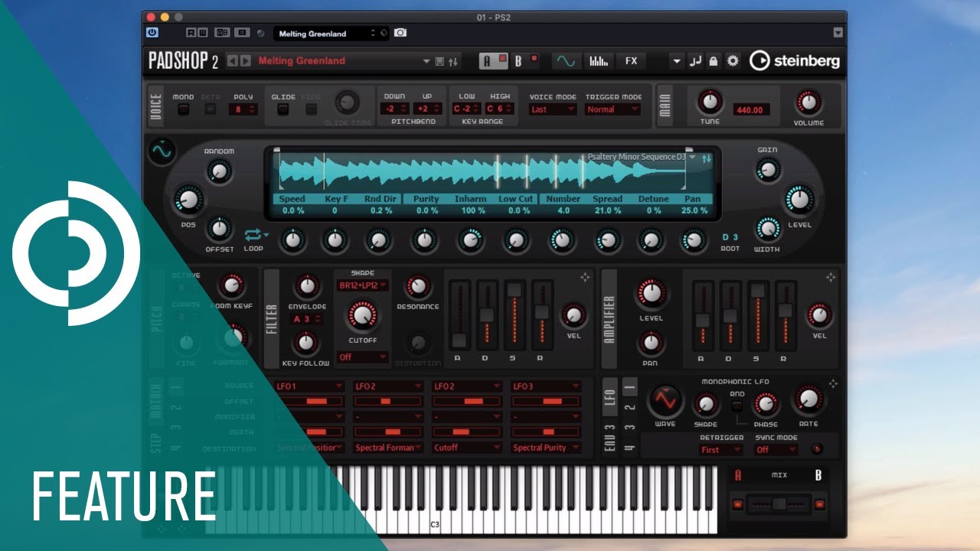Click the D 3 root key value
The width and height of the screenshot is (980, 551).
click(x=730, y=237)
